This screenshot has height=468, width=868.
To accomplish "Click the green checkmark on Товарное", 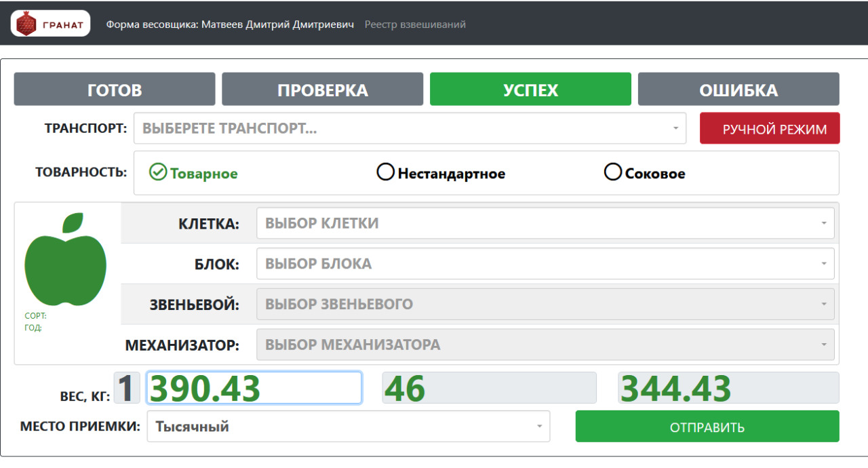I will click(158, 173).
